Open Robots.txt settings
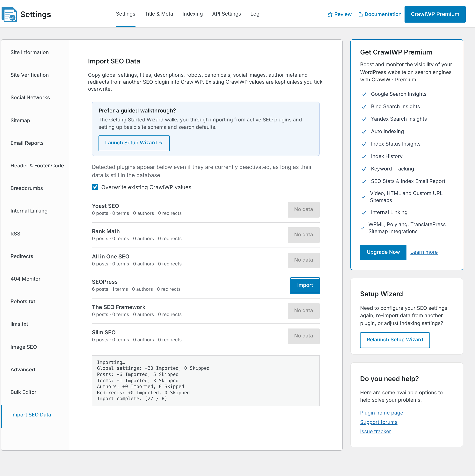 click(x=23, y=302)
